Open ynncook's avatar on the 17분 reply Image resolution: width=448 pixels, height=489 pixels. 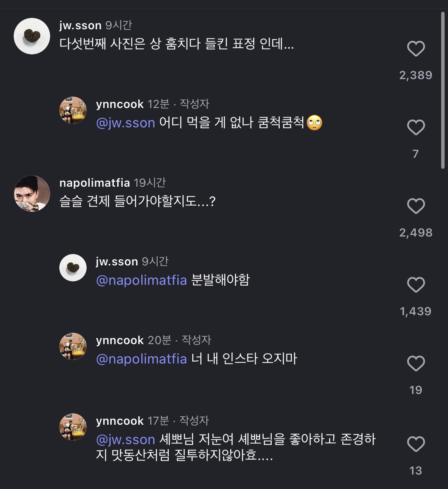pos(73,427)
